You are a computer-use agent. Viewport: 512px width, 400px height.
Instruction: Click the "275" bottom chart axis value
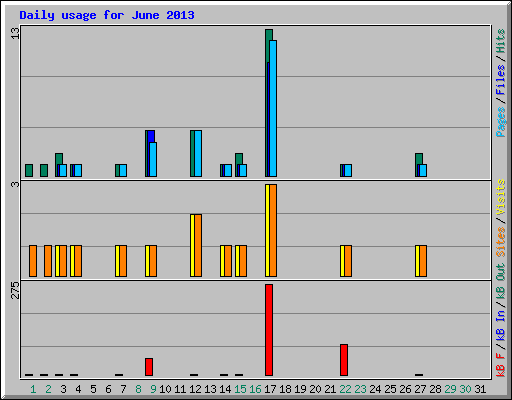point(15,290)
